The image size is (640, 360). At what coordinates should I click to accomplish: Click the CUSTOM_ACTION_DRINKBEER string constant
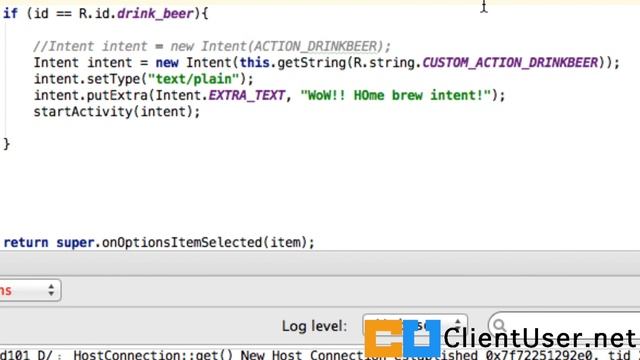[x=510, y=63]
